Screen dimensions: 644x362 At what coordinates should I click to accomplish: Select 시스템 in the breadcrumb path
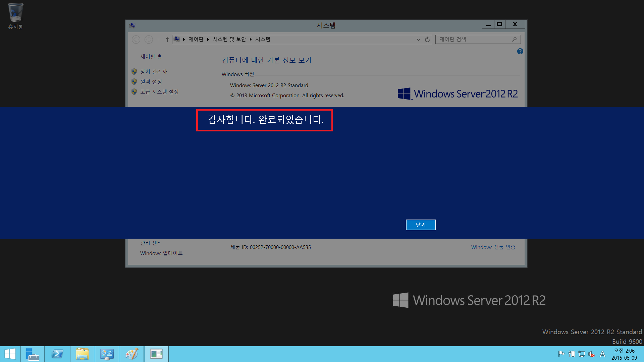[263, 39]
